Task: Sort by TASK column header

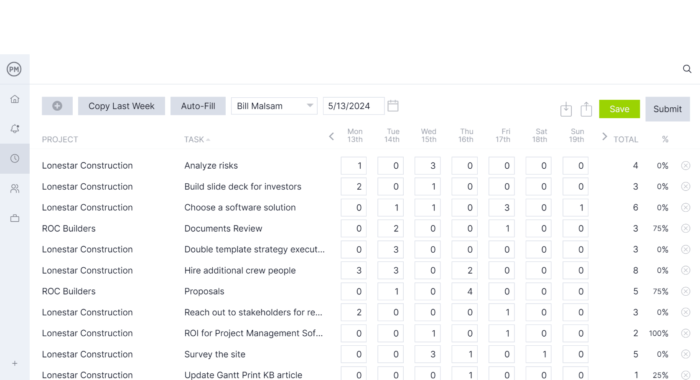Action: (x=197, y=139)
